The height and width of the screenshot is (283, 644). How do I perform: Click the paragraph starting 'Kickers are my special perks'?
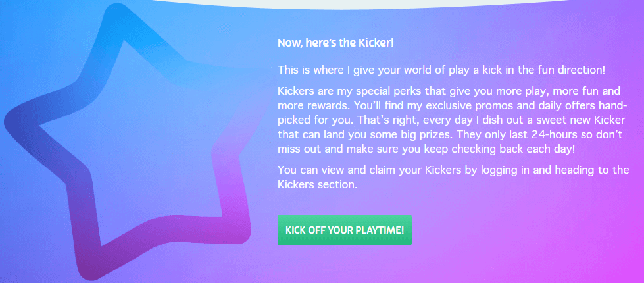pyautogui.click(x=451, y=120)
